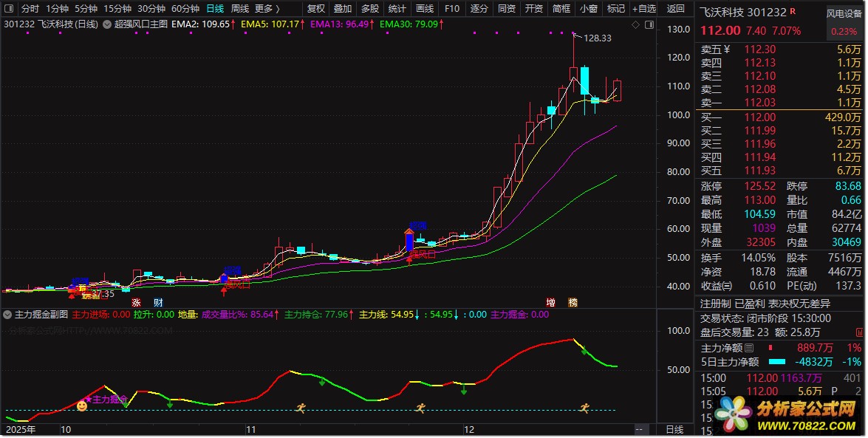Click the 飞沃科技 301232 stock title

743,12
